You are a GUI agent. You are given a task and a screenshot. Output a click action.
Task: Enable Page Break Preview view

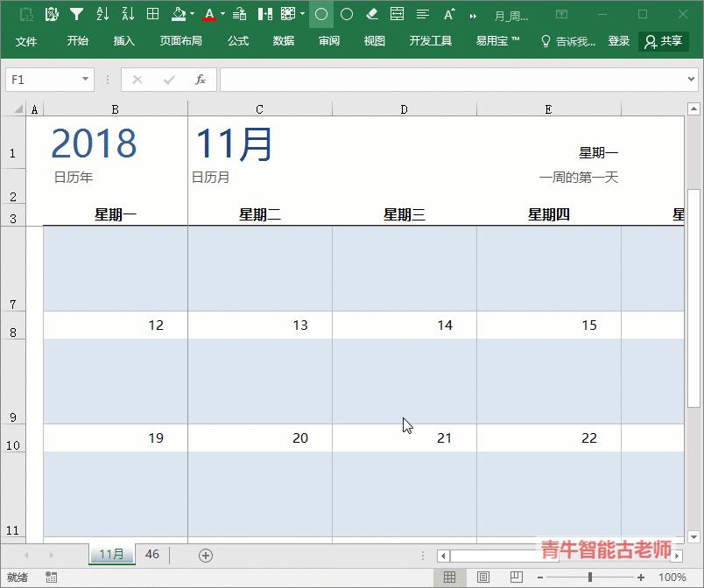pyautogui.click(x=517, y=577)
